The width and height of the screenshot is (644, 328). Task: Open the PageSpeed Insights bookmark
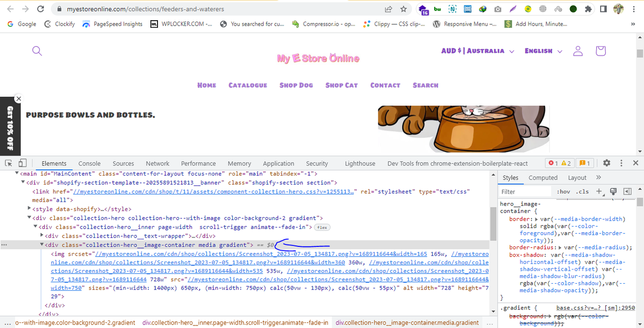click(112, 24)
